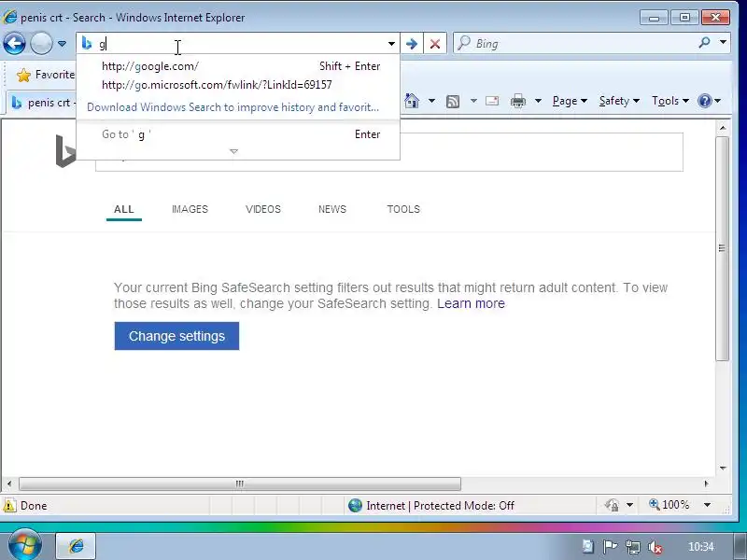Click the green Go arrow button
747x560 pixels.
pyautogui.click(x=412, y=44)
